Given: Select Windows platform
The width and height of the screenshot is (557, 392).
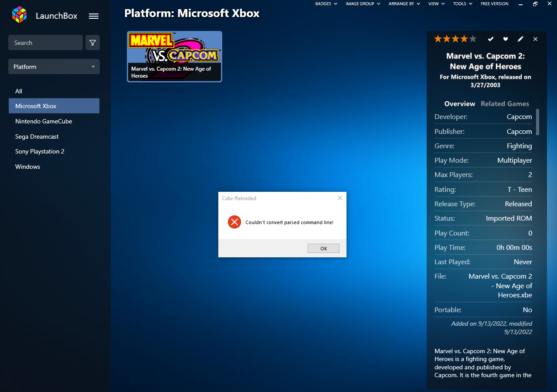Looking at the screenshot, I should pyautogui.click(x=54, y=167).
